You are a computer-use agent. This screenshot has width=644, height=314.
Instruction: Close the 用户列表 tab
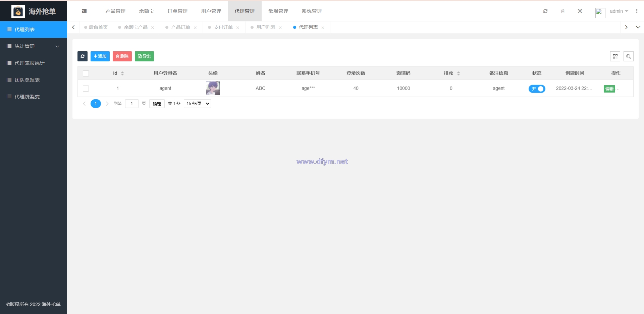click(x=280, y=28)
